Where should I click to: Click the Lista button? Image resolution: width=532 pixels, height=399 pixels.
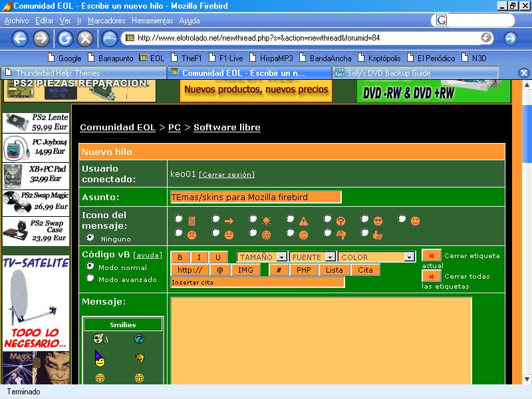coord(334,270)
